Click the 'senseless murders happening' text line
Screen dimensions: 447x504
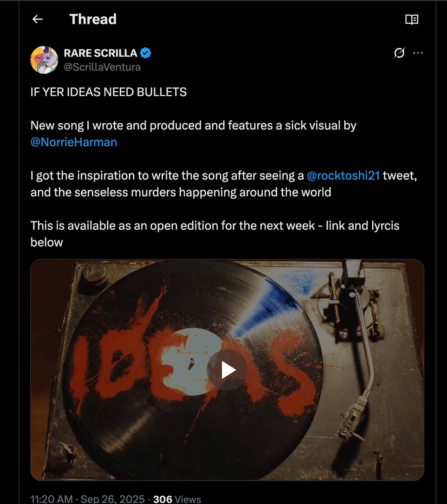[180, 192]
